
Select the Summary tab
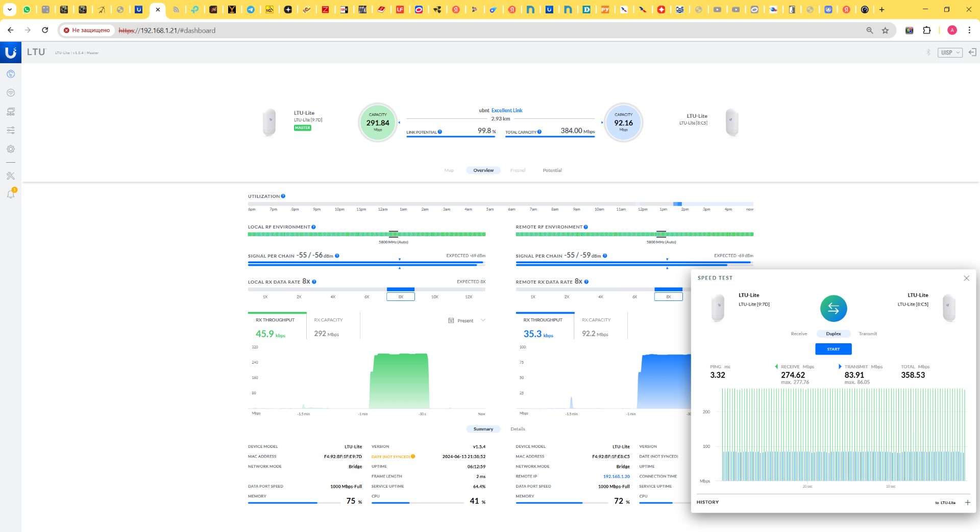[483, 429]
